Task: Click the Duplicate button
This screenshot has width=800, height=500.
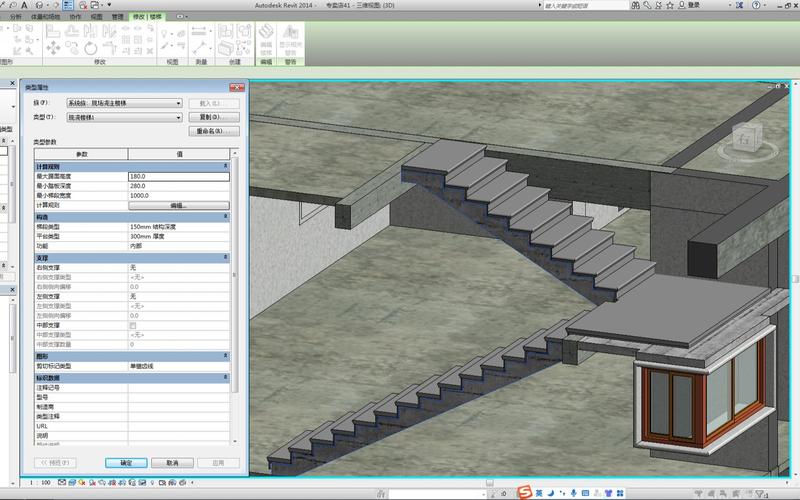Action: point(213,117)
